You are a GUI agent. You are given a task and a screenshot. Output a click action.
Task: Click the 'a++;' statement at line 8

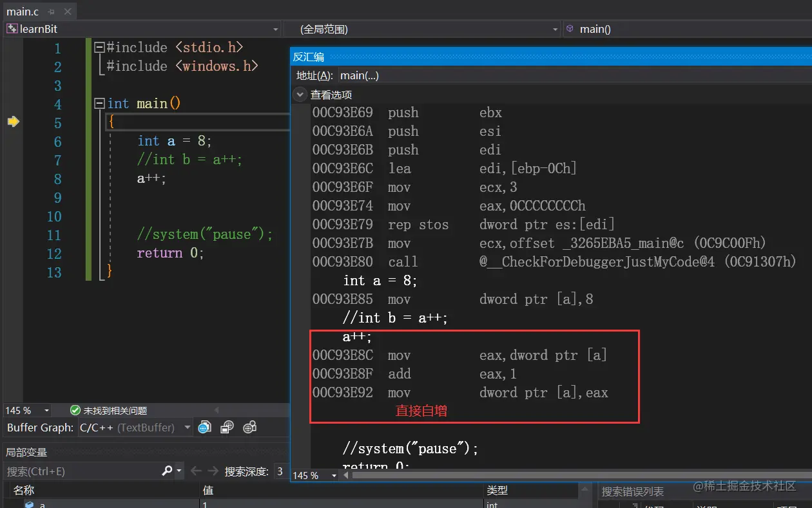[151, 178]
